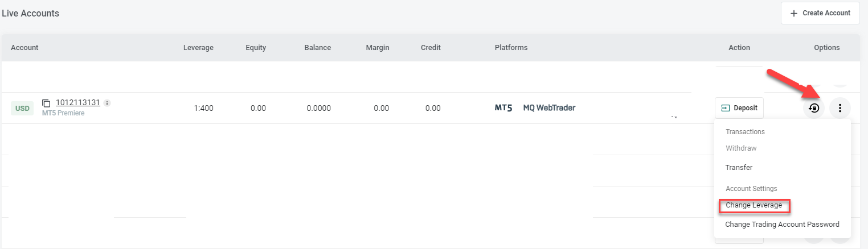Screen dimensions: 868x249
Task: Choose Transfer in the options menu
Action: [739, 168]
